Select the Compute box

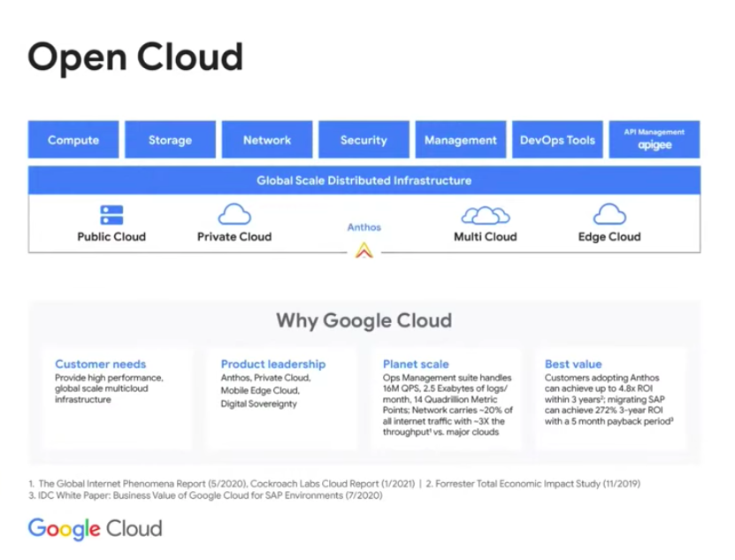(73, 140)
